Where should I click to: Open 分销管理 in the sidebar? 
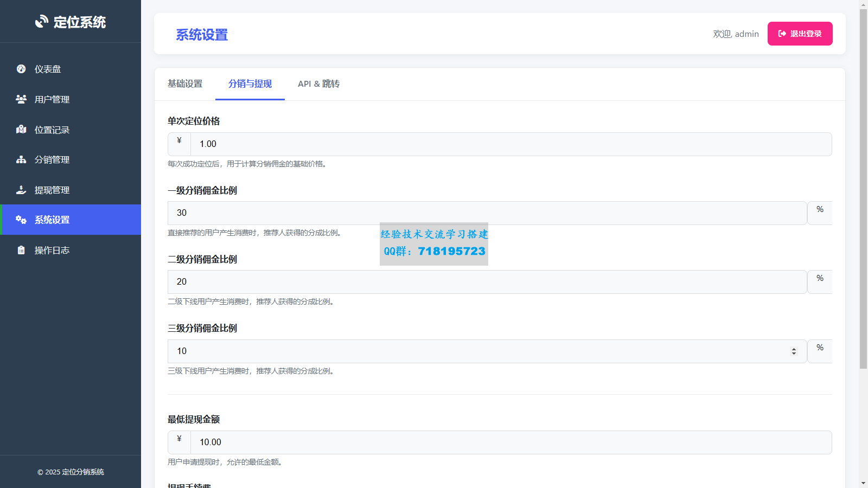71,159
